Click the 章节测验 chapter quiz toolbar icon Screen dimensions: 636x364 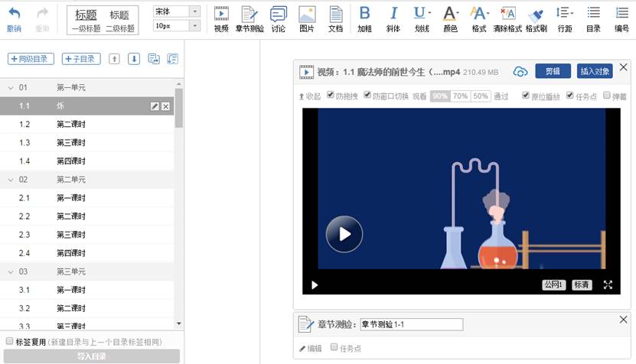[247, 18]
